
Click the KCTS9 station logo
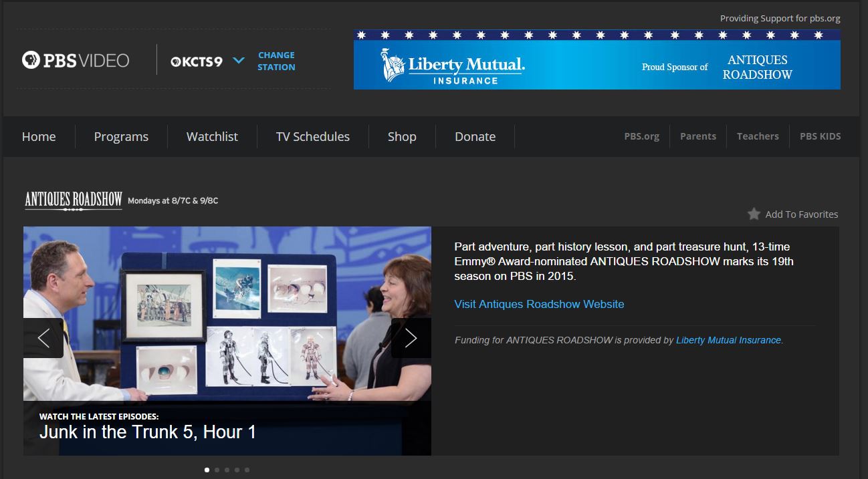197,61
